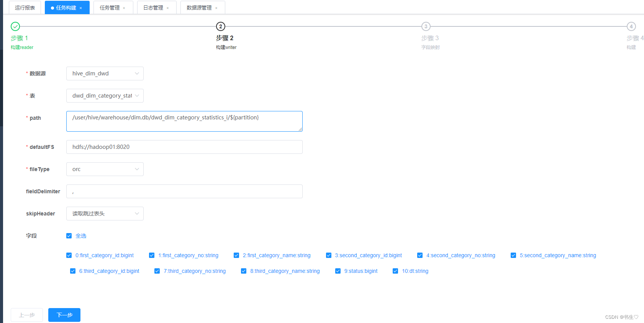This screenshot has height=323, width=644.
Task: Click the skipHeader field label
Action: [x=41, y=214]
